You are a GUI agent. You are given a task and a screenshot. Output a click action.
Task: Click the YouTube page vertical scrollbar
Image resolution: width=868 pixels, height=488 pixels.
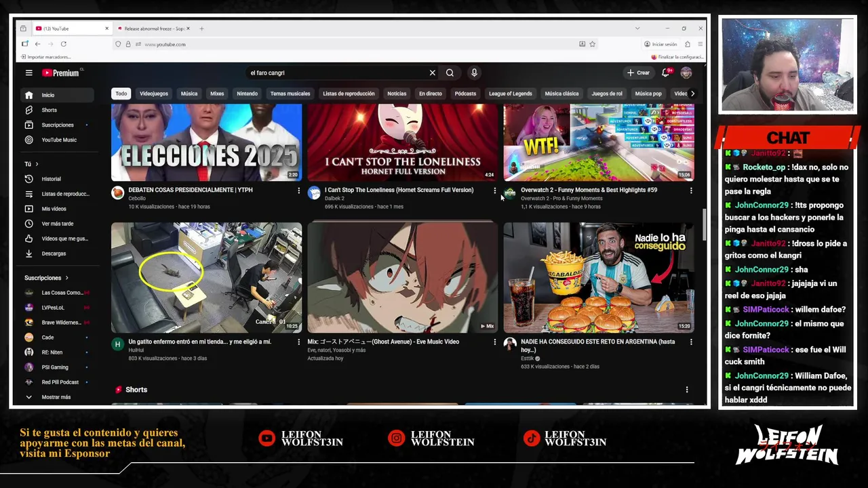click(705, 224)
